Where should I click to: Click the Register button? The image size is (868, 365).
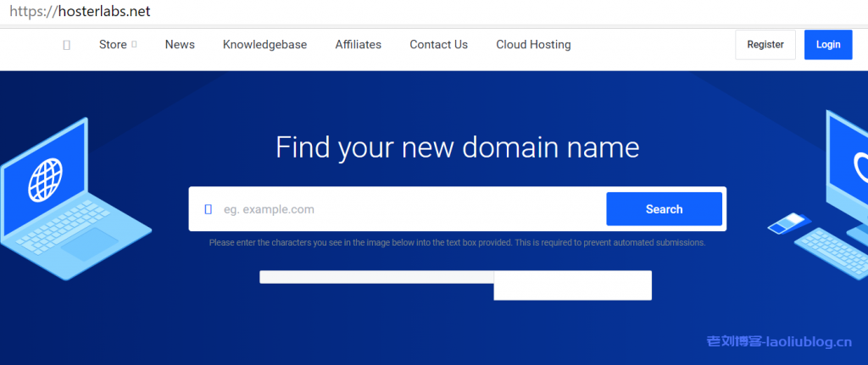(765, 45)
